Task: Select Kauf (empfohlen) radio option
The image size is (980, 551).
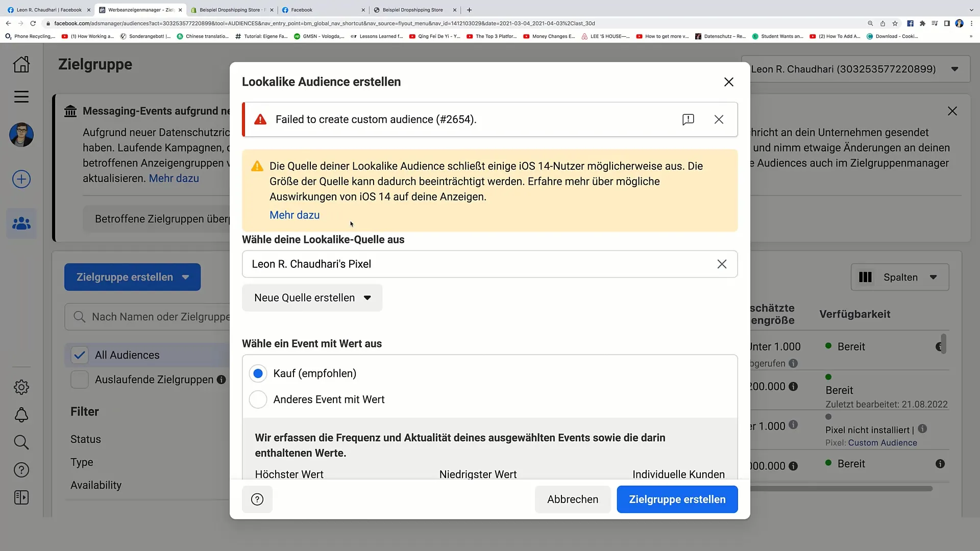Action: point(258,373)
